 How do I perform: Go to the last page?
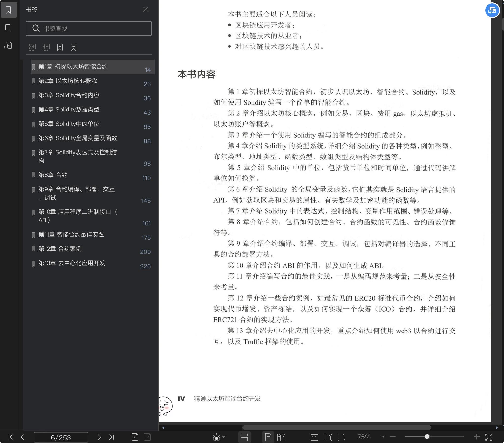point(112,437)
